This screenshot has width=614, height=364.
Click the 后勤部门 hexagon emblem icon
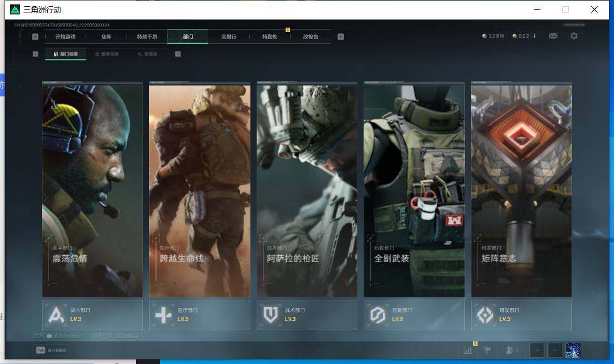point(378,315)
